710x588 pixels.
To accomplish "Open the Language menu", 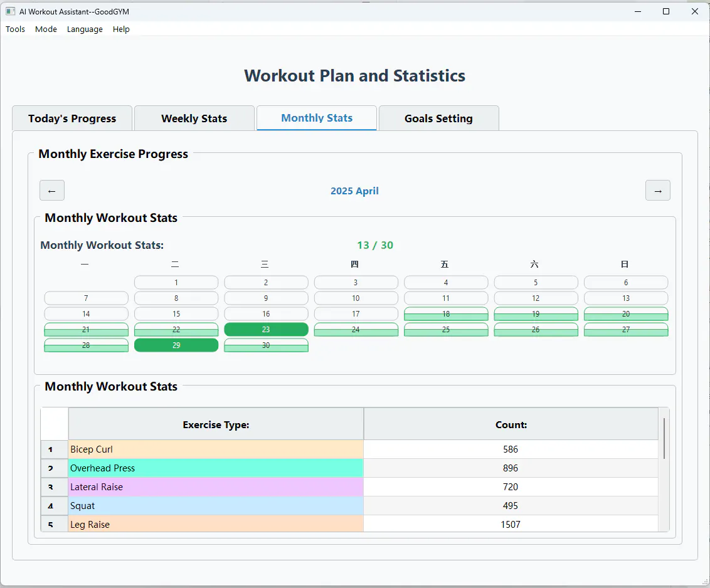I will pos(85,29).
